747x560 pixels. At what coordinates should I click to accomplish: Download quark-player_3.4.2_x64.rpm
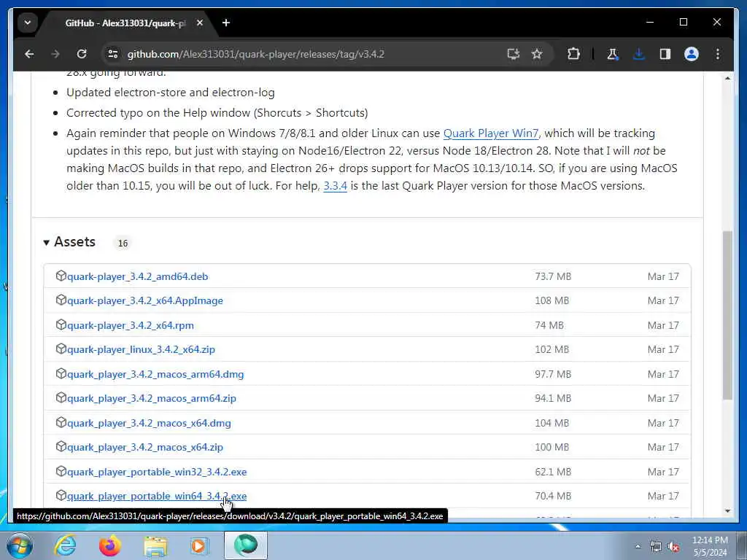130,326
